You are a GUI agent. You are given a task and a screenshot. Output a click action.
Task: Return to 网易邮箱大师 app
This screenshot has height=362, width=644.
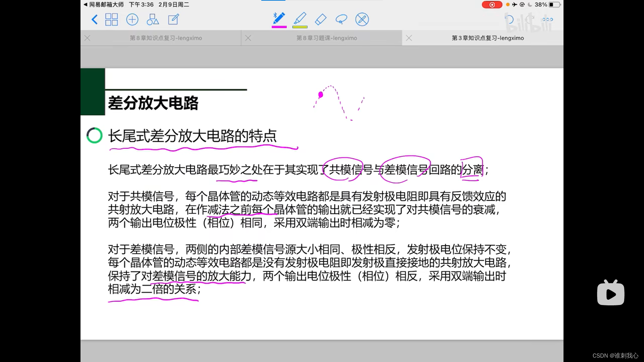pos(103,5)
